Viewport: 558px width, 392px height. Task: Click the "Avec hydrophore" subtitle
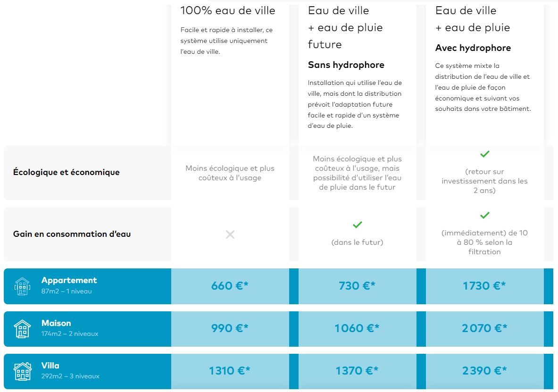pos(473,48)
